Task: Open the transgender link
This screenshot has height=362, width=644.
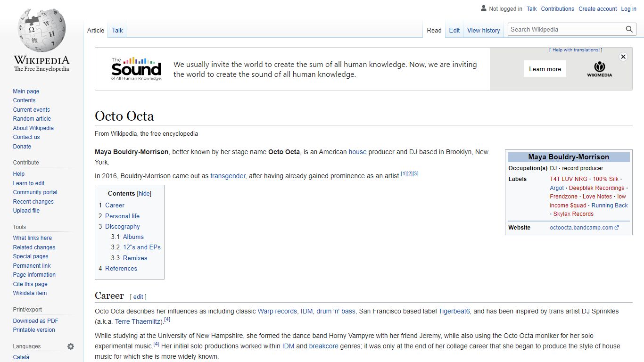Action: click(228, 176)
